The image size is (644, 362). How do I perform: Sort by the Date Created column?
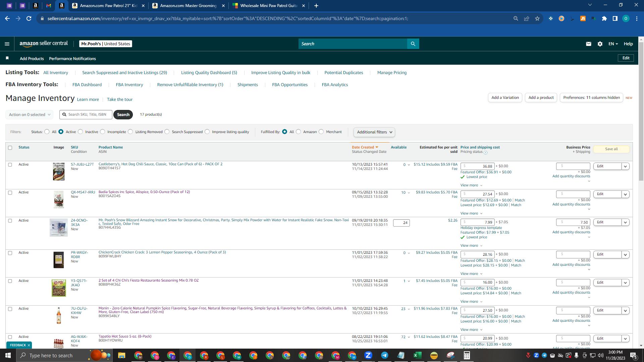coord(365,147)
